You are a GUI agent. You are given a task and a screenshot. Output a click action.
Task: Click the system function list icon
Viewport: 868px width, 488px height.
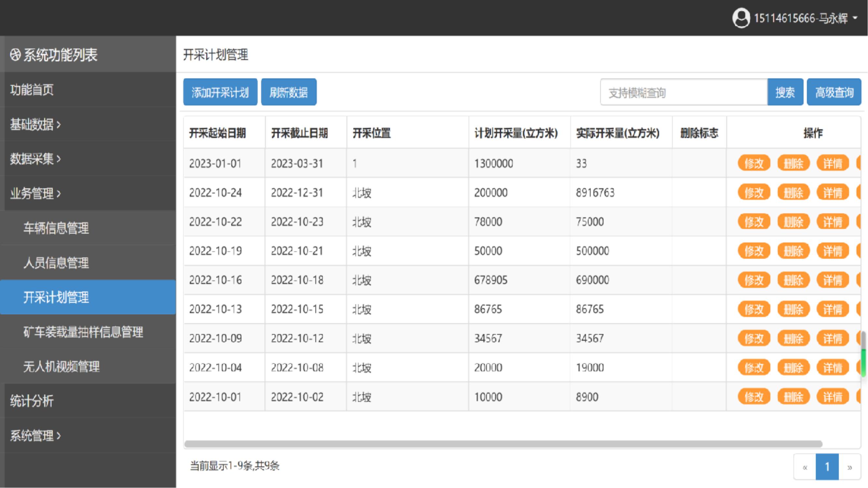(15, 55)
